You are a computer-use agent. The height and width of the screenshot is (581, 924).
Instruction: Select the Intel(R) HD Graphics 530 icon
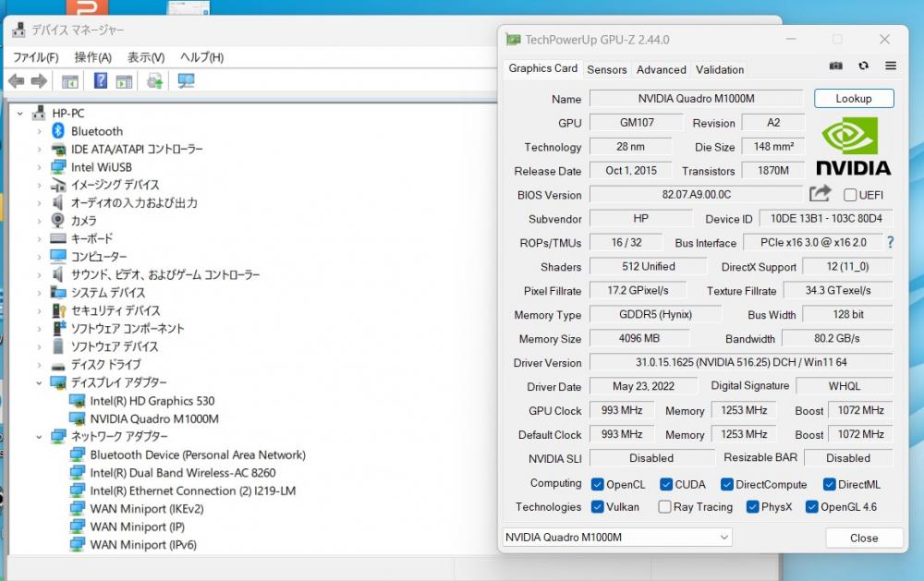coord(78,401)
